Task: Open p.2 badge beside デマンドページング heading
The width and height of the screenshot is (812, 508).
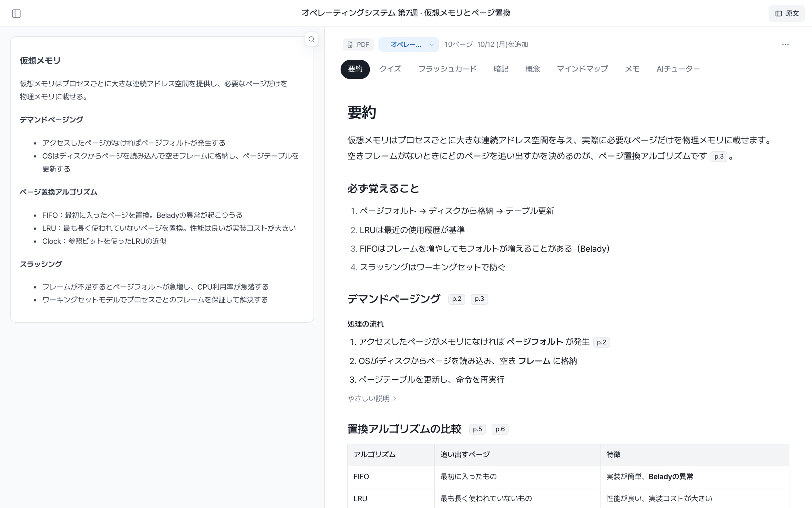Action: pos(456,299)
